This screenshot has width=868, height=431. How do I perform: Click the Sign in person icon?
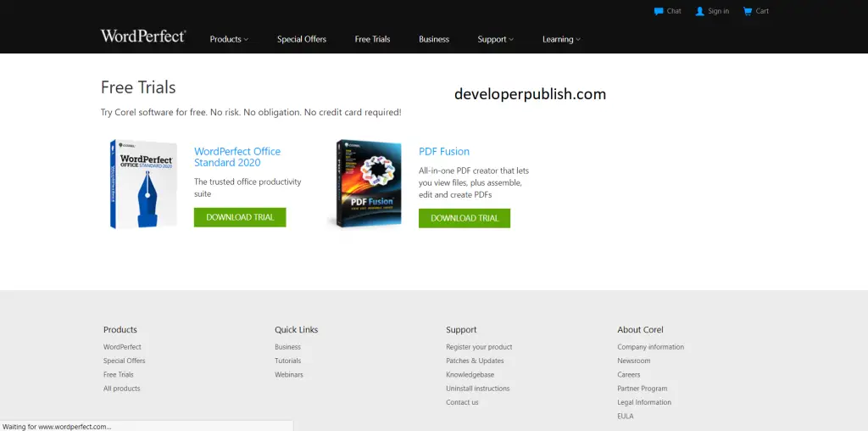(699, 11)
